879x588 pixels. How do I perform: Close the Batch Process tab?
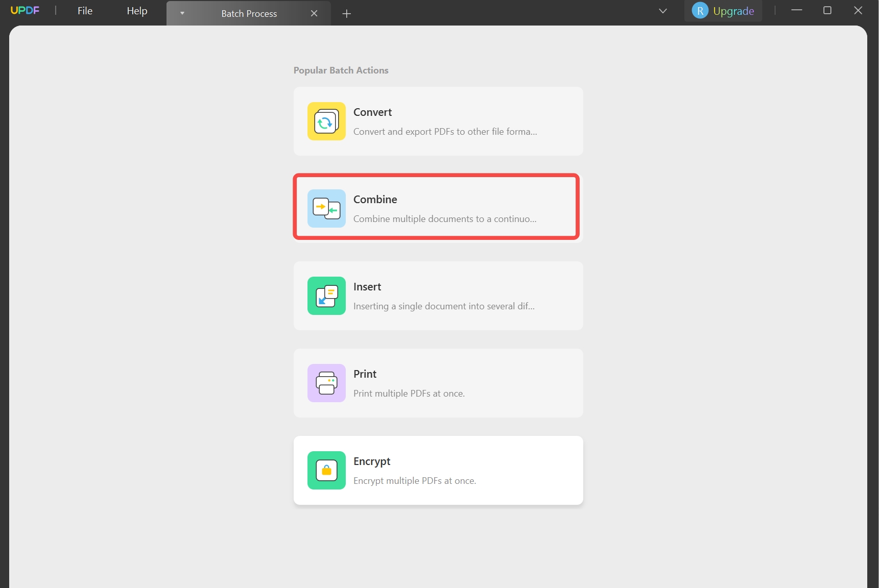(314, 14)
